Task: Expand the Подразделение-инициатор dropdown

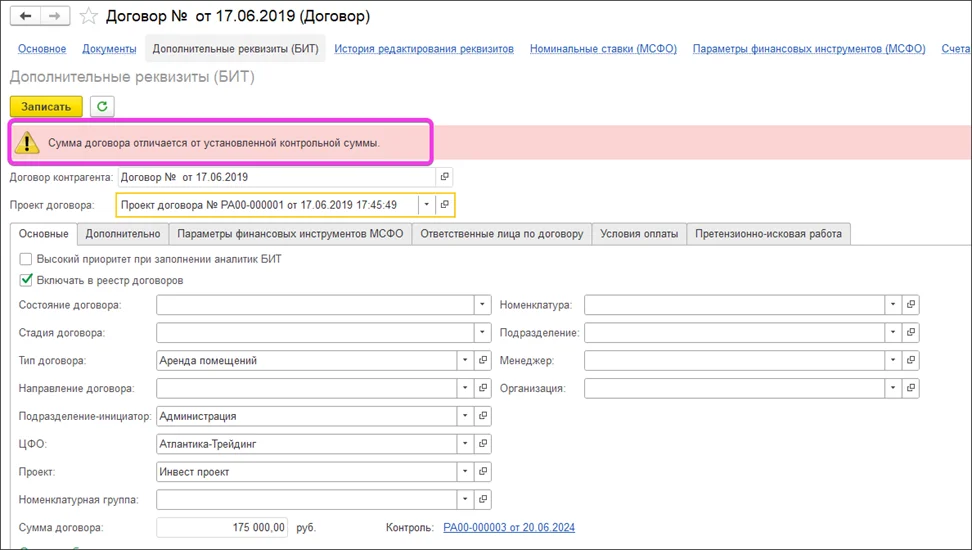Action: (x=464, y=415)
